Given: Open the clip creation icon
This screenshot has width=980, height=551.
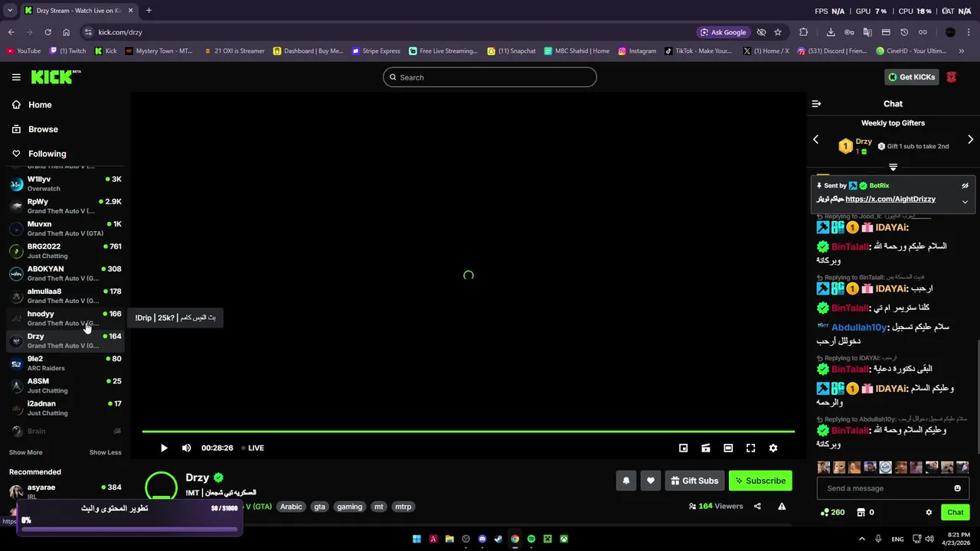Looking at the screenshot, I should 706,448.
